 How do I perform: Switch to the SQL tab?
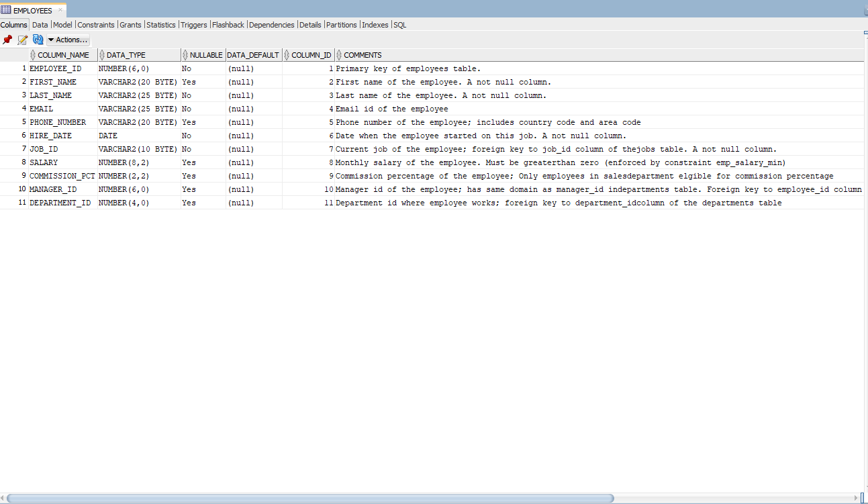pyautogui.click(x=399, y=24)
